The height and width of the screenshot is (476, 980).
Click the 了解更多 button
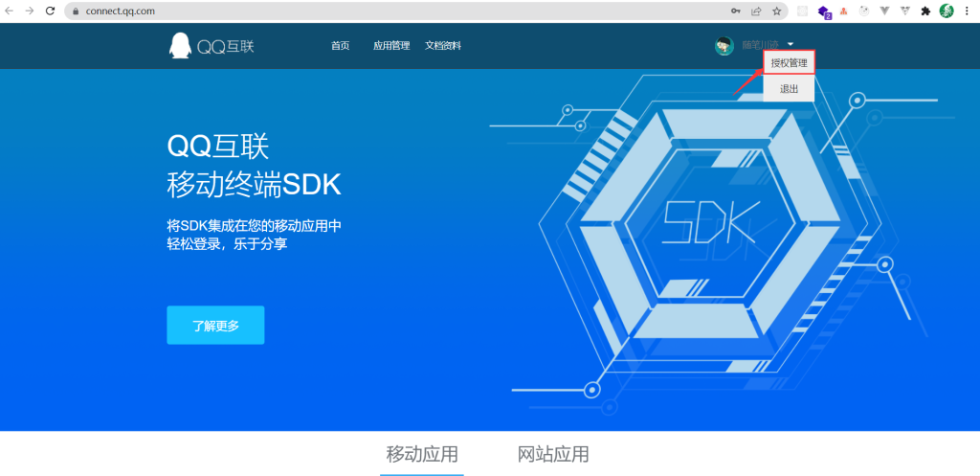pos(215,326)
